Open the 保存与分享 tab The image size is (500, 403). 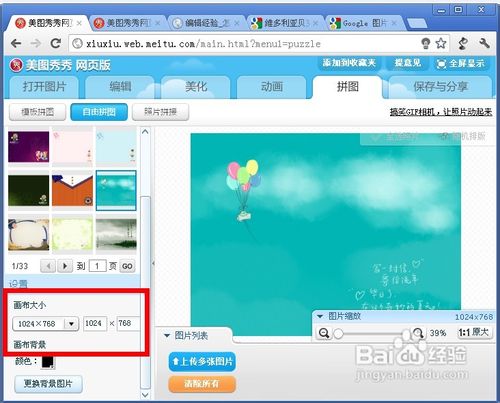pyautogui.click(x=440, y=87)
